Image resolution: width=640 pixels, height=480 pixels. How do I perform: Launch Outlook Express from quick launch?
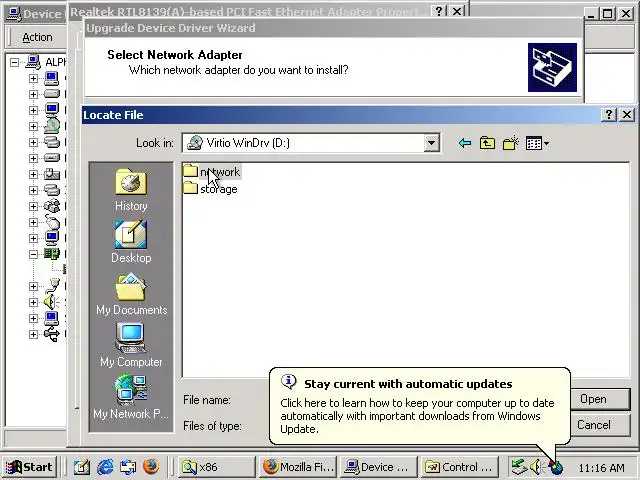(128, 467)
